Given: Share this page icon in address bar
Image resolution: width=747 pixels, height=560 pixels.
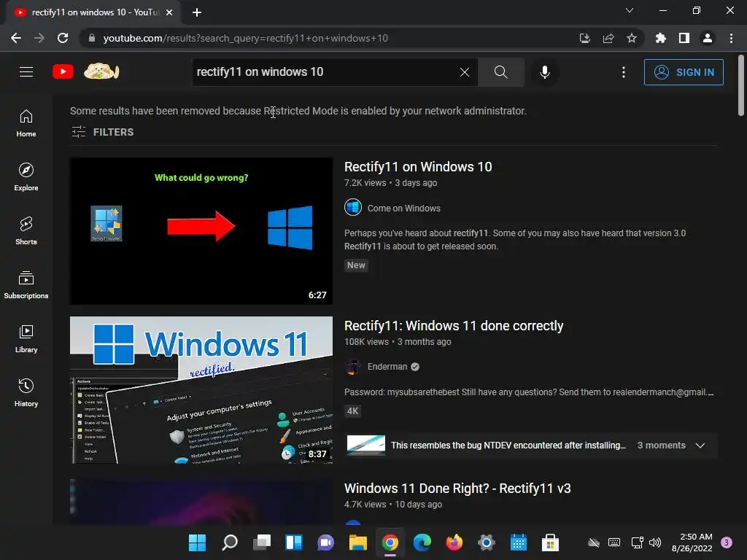Looking at the screenshot, I should 608,38.
